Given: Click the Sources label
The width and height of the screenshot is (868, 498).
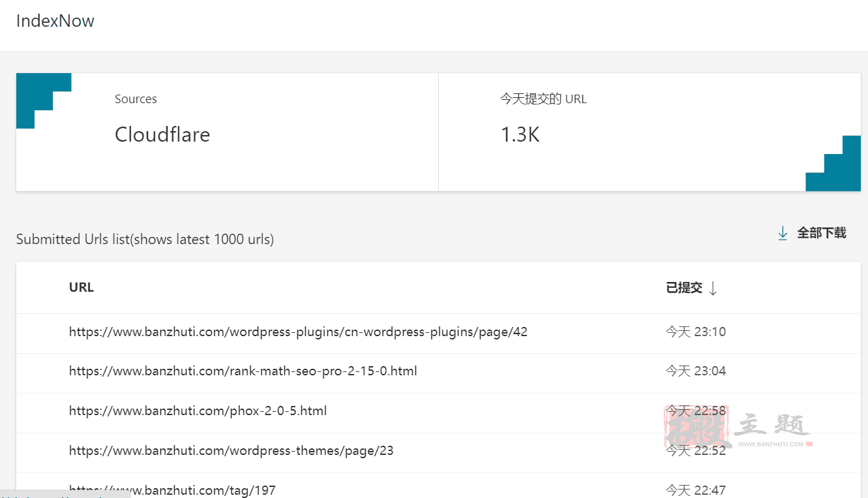Looking at the screenshot, I should coord(136,99).
